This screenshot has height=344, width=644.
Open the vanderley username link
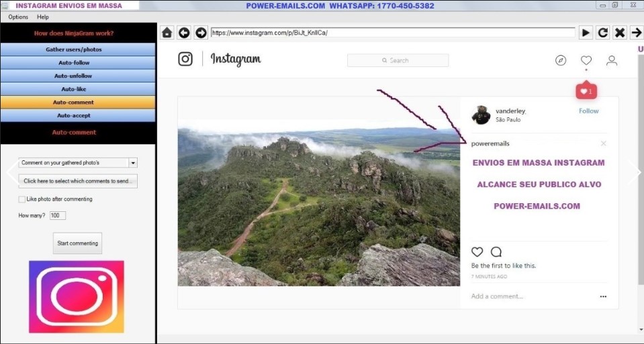[510, 111]
